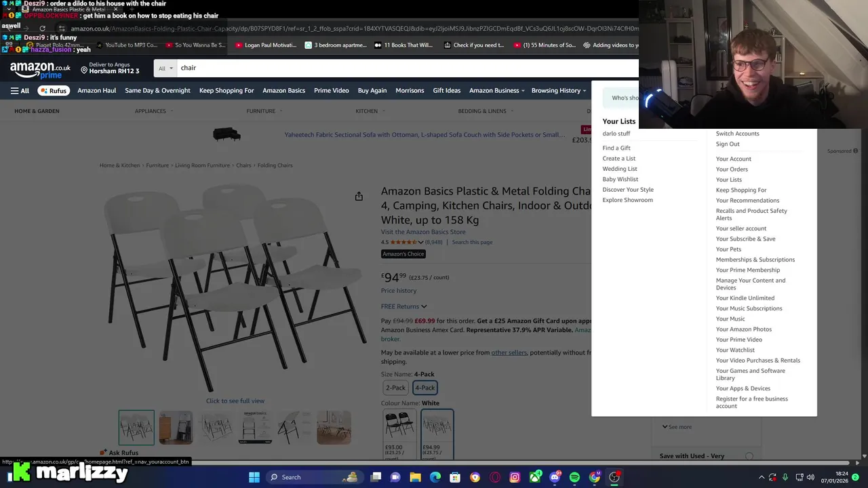This screenshot has width=868, height=488.
Task: Open Your Orders in account menu
Action: click(732, 169)
